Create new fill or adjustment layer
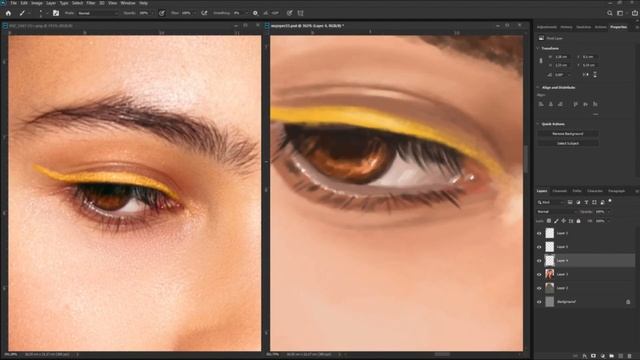Screen dimensions: 640x360 [x=602, y=356]
